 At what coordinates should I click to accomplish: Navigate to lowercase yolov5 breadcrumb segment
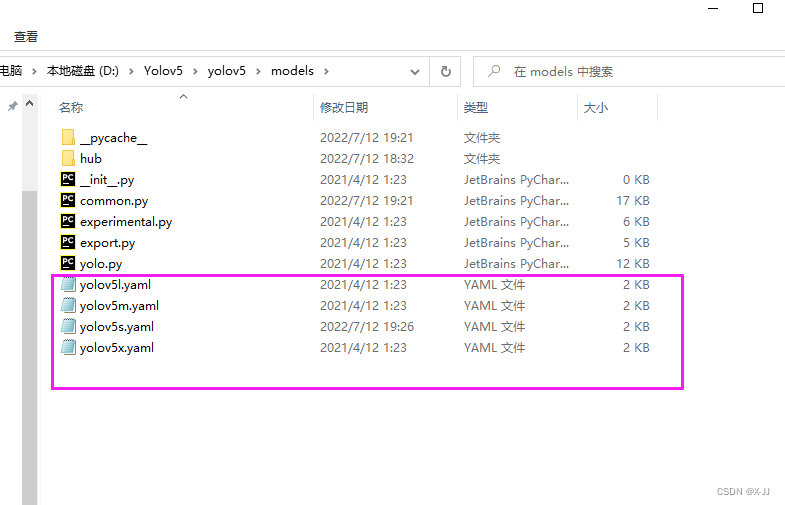(x=227, y=71)
